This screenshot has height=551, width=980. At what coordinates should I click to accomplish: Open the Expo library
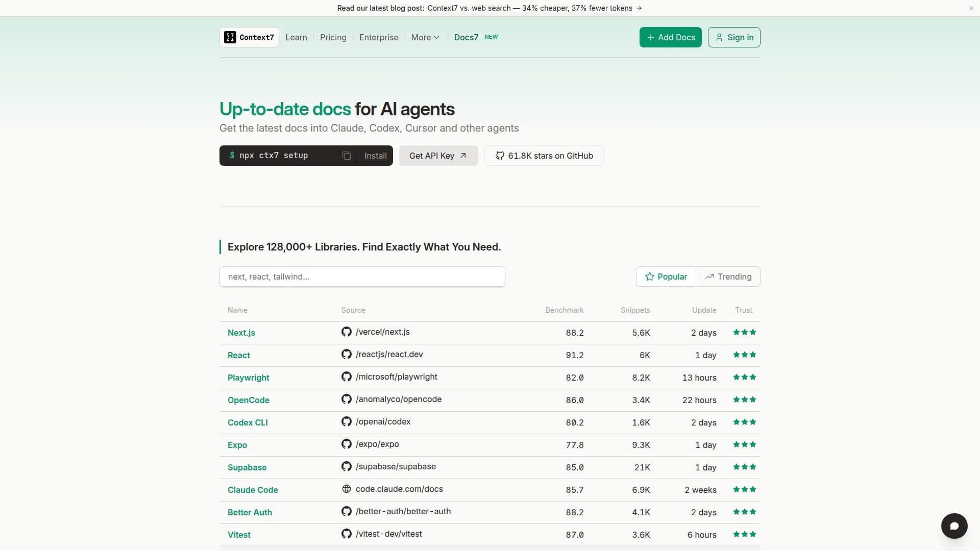[237, 445]
